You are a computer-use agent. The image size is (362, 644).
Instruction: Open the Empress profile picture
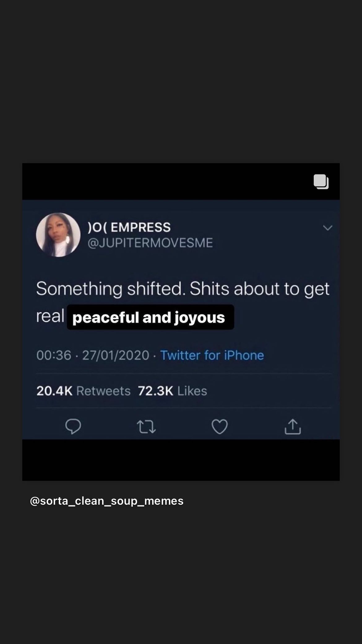pos(58,235)
